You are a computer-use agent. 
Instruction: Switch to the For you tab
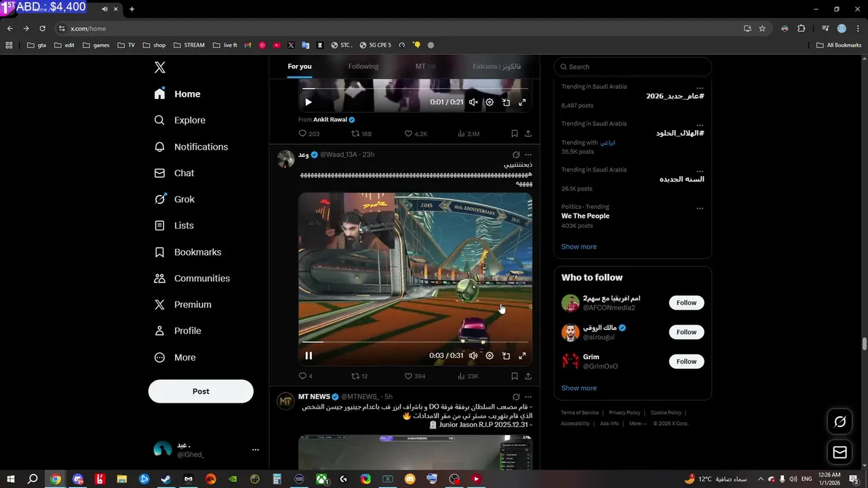tap(300, 66)
